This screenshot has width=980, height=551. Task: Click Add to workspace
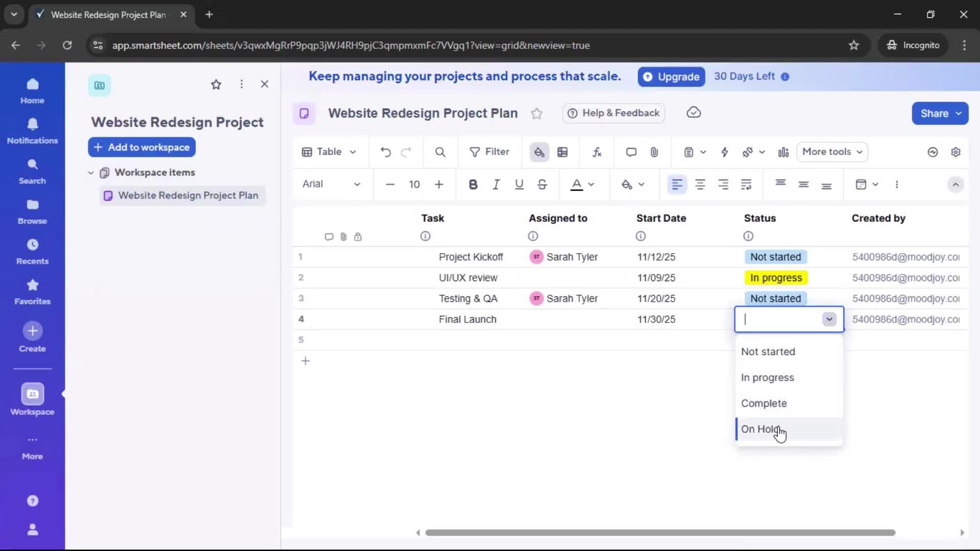pos(141,147)
